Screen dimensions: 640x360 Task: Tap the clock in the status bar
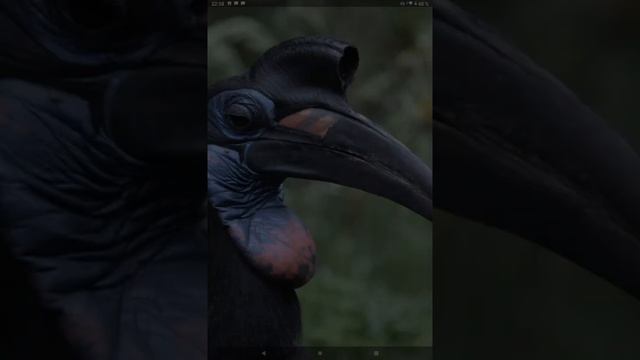point(218,4)
